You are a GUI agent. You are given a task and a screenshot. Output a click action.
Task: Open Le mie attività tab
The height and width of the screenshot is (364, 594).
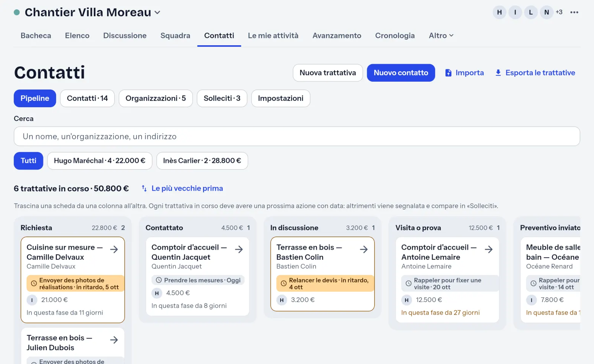[x=273, y=36]
